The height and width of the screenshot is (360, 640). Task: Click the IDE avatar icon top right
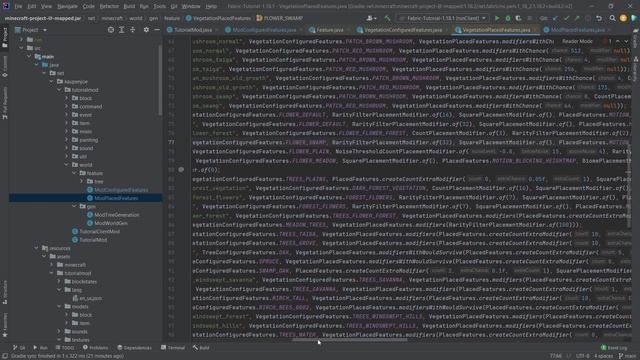(623, 18)
